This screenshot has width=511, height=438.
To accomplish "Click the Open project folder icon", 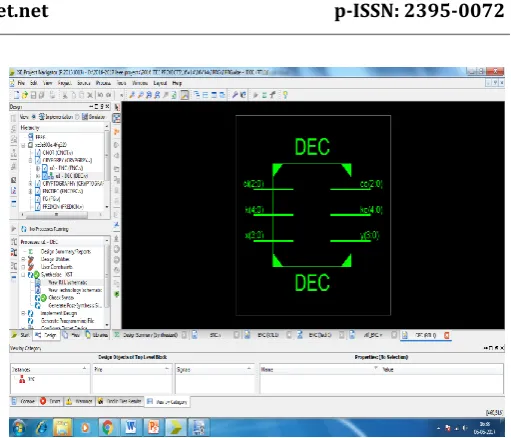I will pyautogui.click(x=25, y=95).
